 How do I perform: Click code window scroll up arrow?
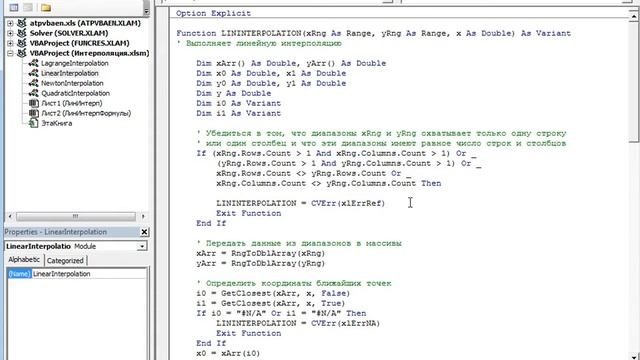pos(633,16)
